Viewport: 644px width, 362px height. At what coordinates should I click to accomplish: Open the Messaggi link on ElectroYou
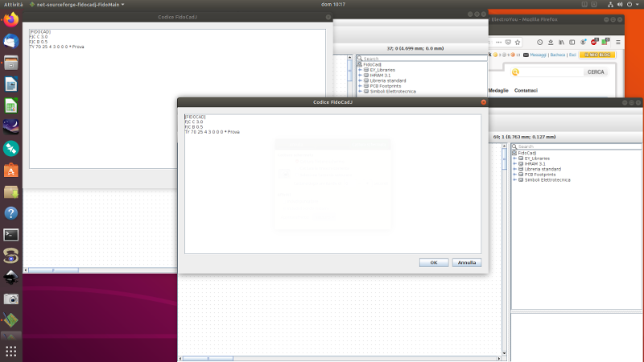pos(537,55)
